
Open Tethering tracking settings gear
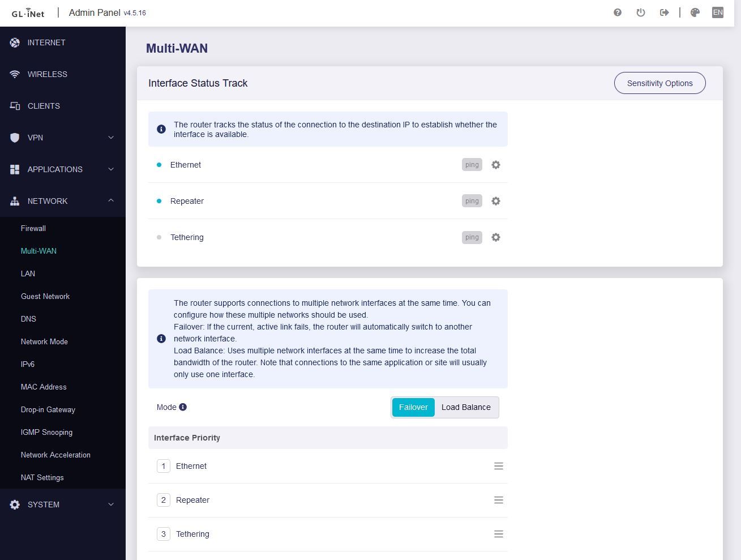(496, 237)
